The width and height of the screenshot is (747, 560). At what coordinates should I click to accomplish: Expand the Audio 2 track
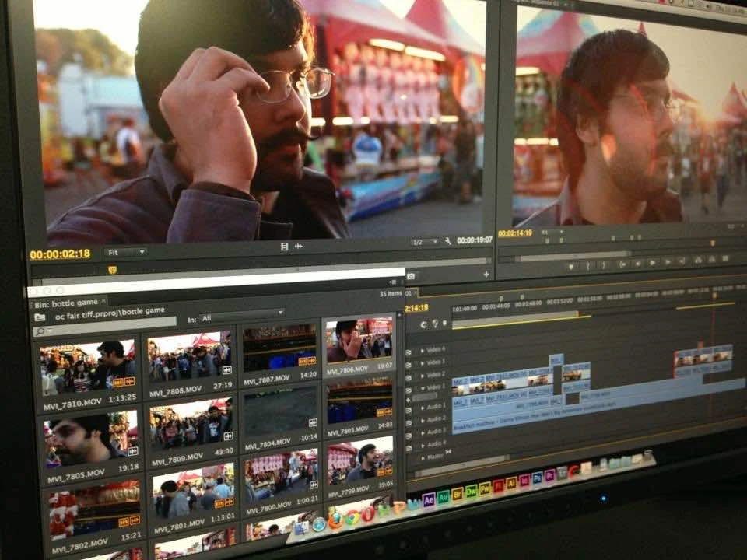[x=422, y=421]
